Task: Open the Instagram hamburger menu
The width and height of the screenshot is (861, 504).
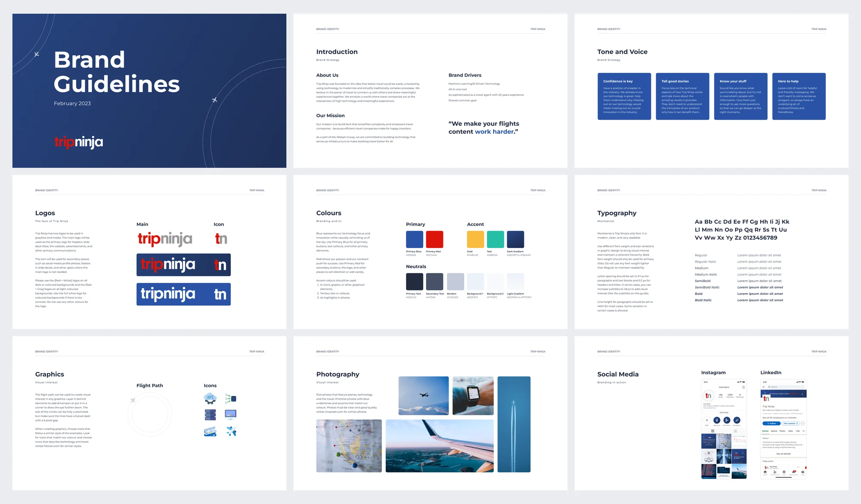Action: click(x=743, y=387)
